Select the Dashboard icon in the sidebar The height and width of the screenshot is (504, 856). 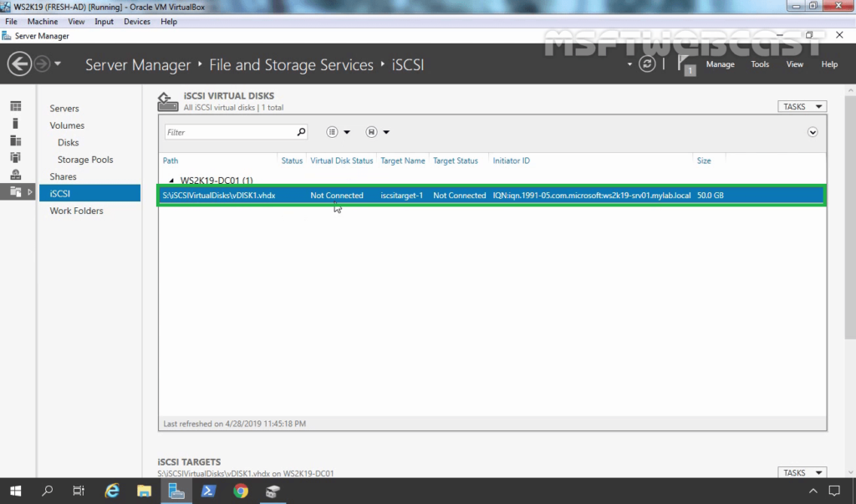coord(16,106)
